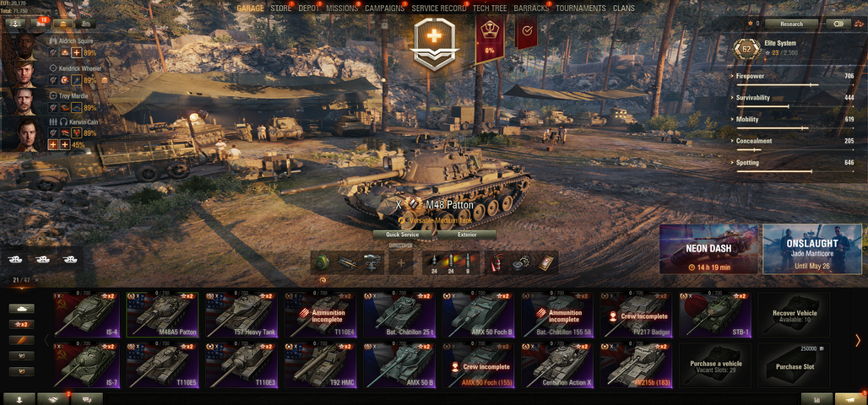Open the TECH TREE tab

pos(491,8)
